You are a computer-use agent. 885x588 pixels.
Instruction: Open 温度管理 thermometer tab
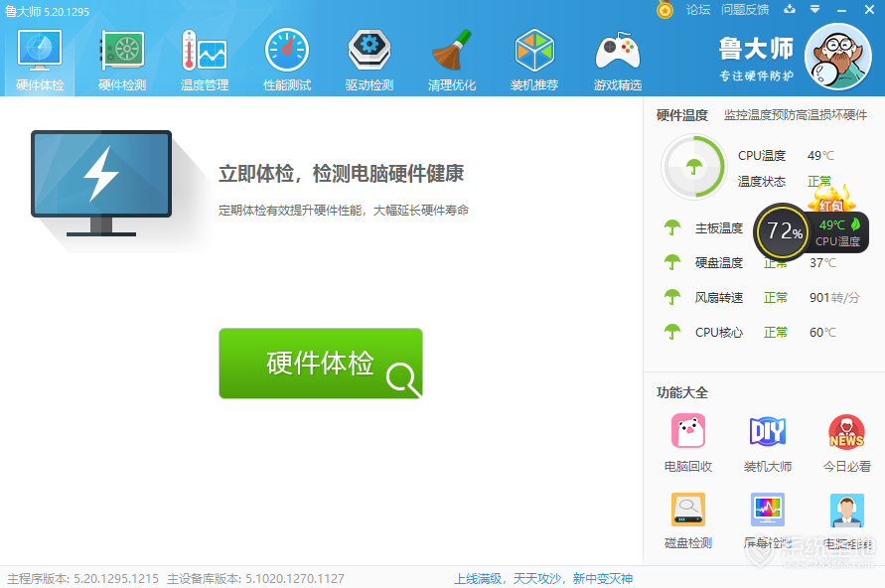pyautogui.click(x=205, y=61)
